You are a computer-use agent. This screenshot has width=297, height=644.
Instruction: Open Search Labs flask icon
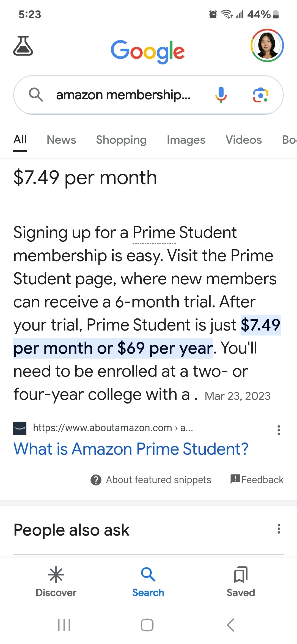click(23, 46)
